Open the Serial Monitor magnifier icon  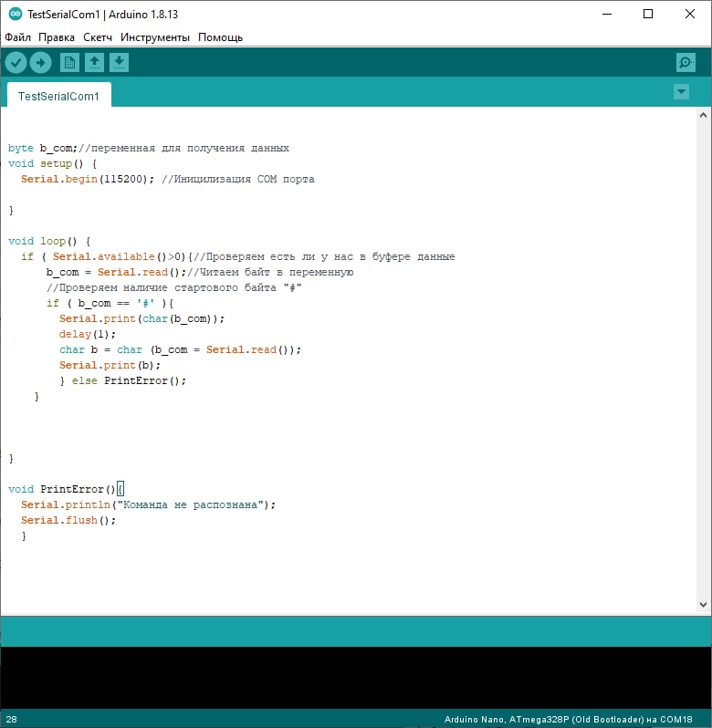pyautogui.click(x=686, y=62)
